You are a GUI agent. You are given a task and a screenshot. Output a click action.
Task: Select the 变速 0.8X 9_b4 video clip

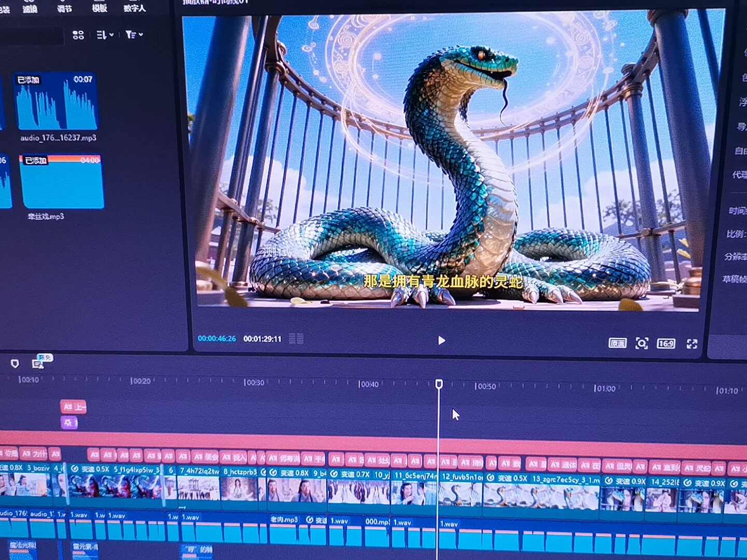coord(297,490)
